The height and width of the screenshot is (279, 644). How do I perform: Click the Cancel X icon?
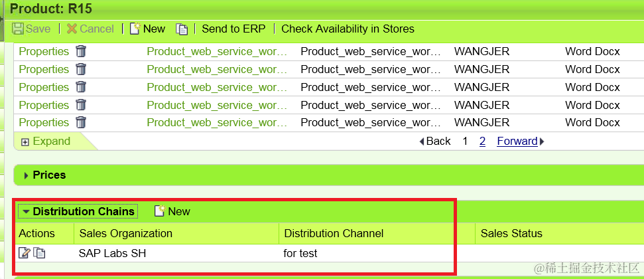coord(72,29)
